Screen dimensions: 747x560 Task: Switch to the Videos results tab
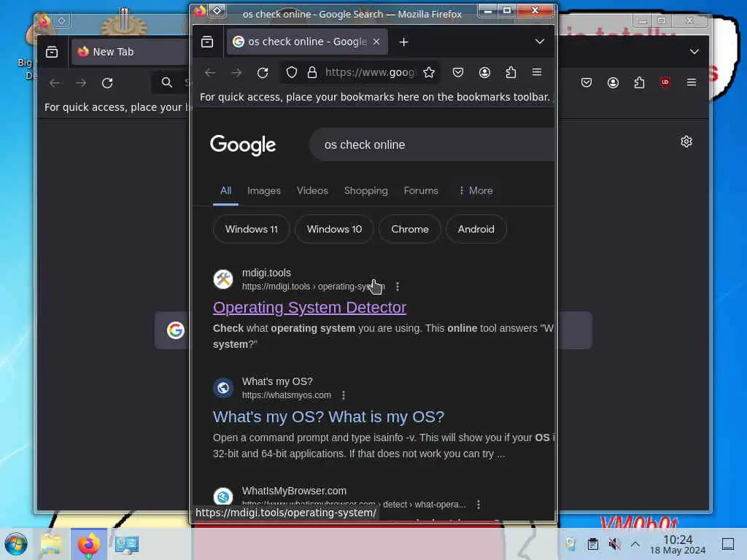click(312, 191)
